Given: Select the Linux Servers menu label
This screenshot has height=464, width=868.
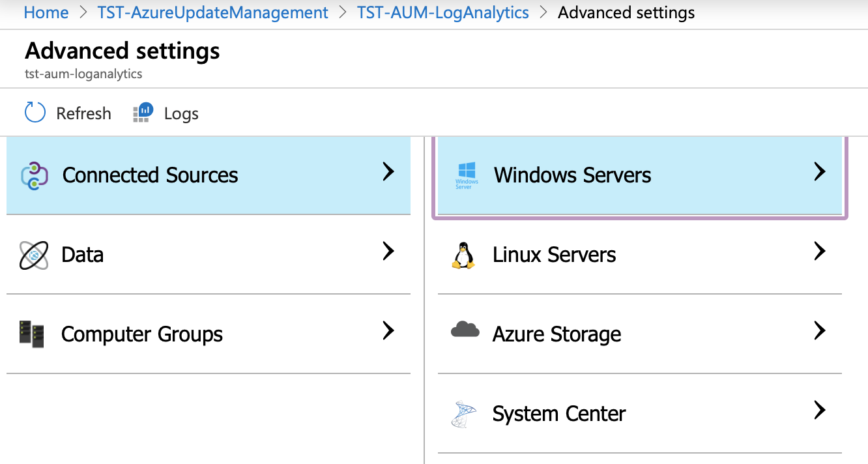Looking at the screenshot, I should (555, 255).
